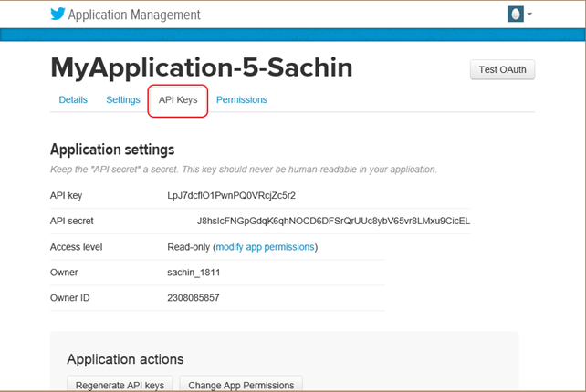The height and width of the screenshot is (392, 586).
Task: Switch to the Details tab
Action: 73,100
